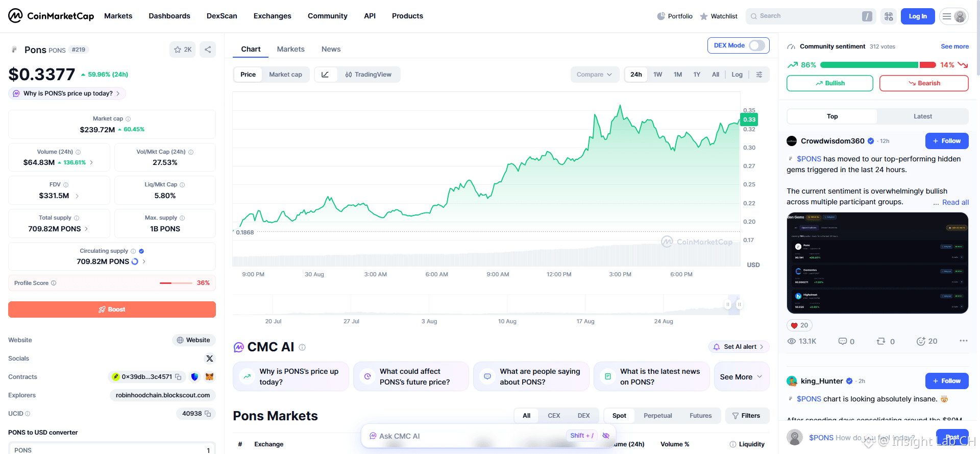Click the Search input field
Image resolution: width=980 pixels, height=454 pixels.
(x=811, y=16)
